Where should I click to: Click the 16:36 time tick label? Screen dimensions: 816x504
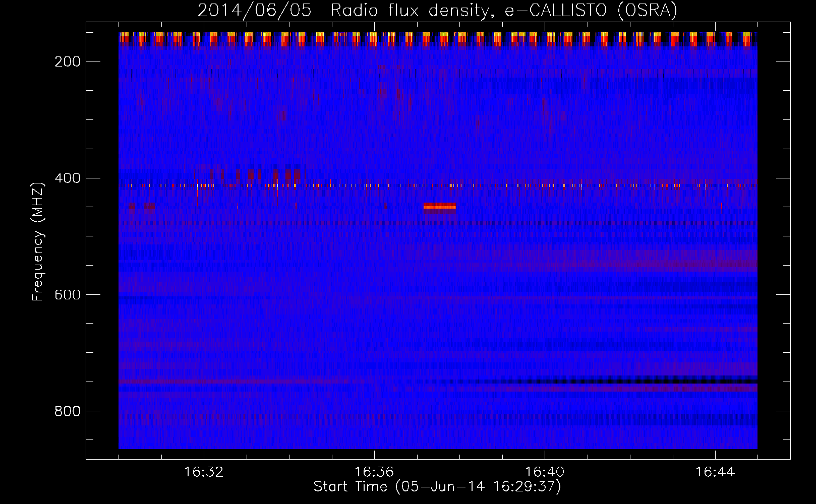(374, 472)
